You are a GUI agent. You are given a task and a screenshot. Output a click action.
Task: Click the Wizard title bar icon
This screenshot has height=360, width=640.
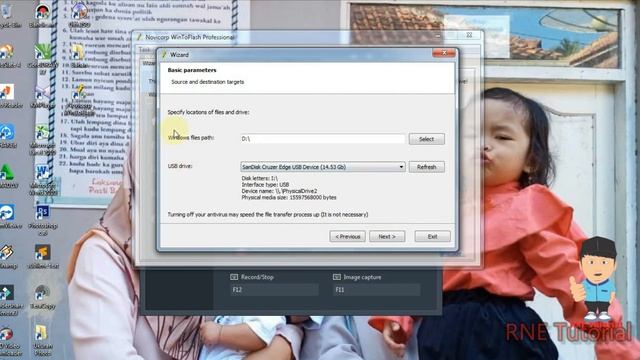click(x=164, y=55)
